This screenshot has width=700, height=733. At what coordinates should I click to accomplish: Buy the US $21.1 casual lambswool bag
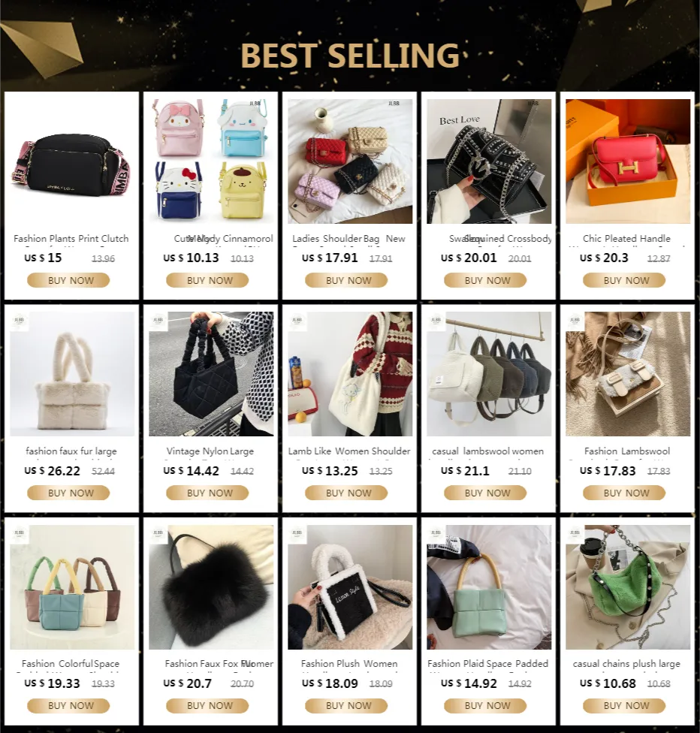click(485, 493)
